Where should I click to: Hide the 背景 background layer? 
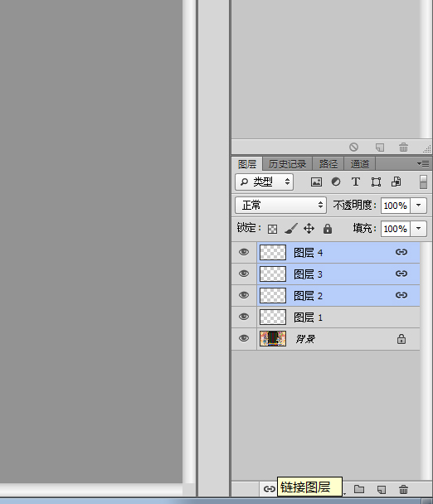tap(244, 338)
